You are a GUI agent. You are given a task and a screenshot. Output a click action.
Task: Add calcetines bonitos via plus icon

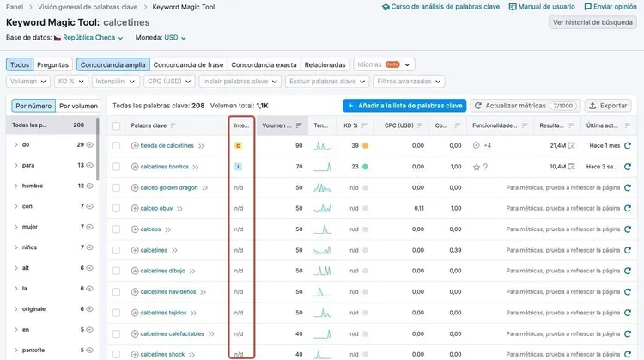pyautogui.click(x=135, y=167)
